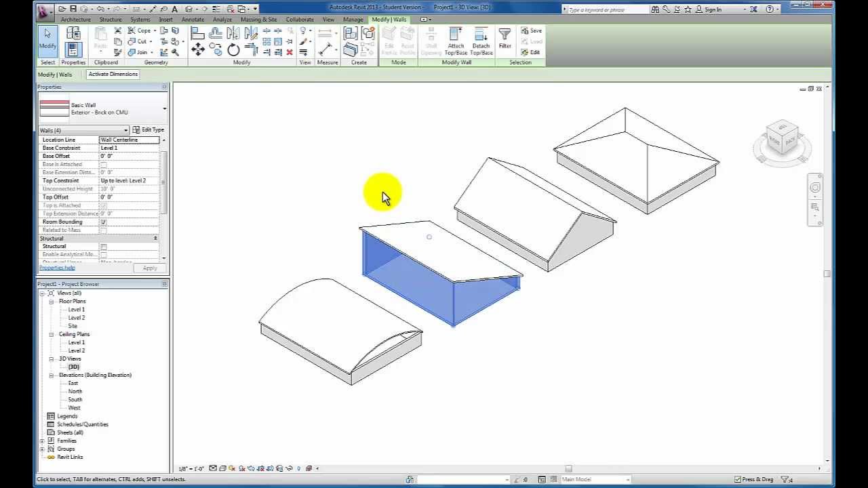Screen dimensions: 868x488
Task: Click Activate Dimensions button
Action: (x=113, y=75)
